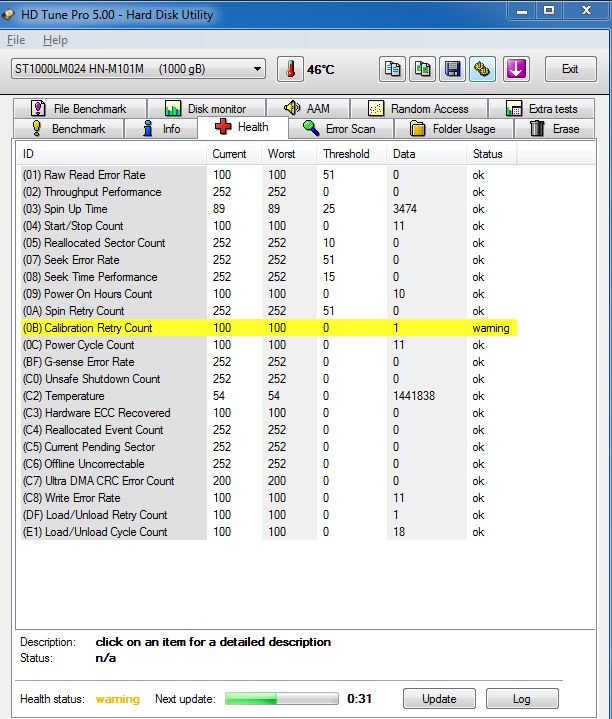
Task: Switch to the Error Scan tab
Action: click(x=341, y=129)
